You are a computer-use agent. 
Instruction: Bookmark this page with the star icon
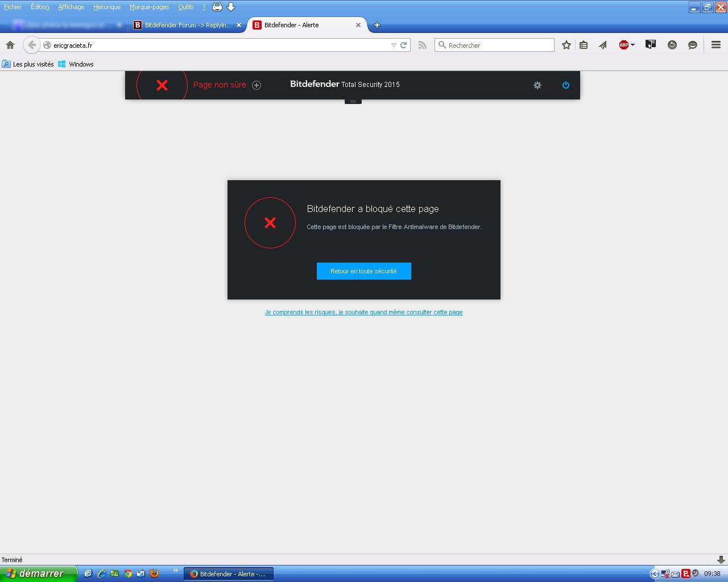[566, 45]
